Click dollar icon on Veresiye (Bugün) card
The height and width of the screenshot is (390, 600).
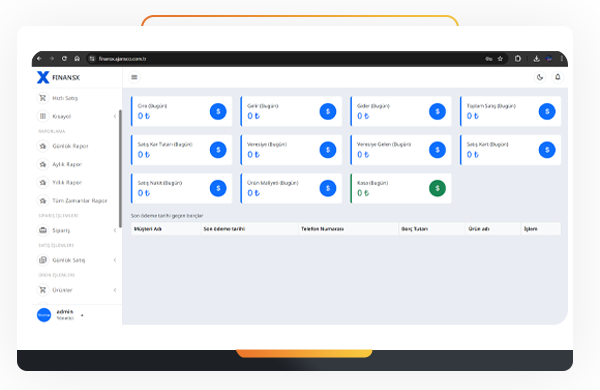[x=328, y=150]
